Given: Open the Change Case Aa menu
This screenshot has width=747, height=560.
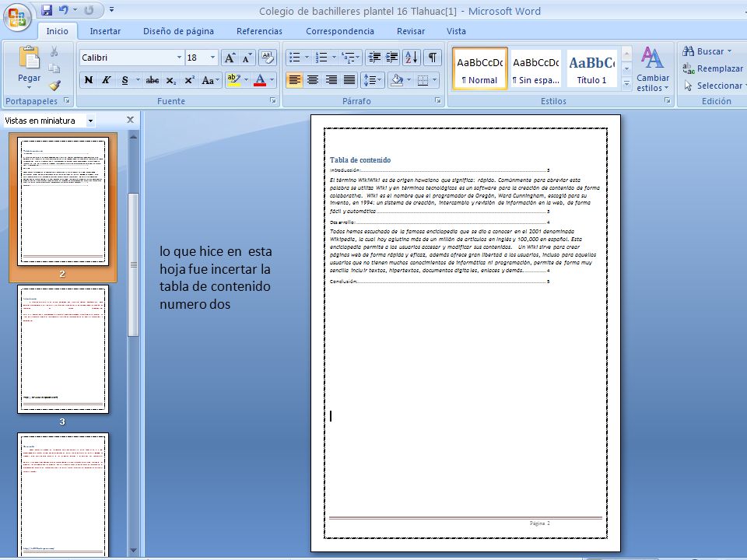Looking at the screenshot, I should [x=210, y=80].
